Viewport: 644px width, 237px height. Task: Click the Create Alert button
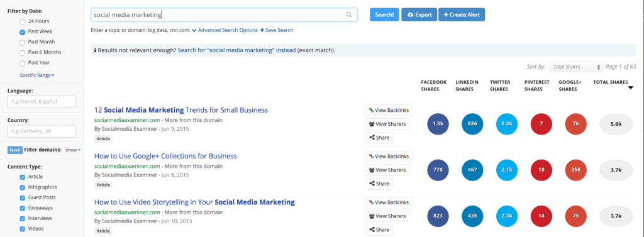(462, 14)
